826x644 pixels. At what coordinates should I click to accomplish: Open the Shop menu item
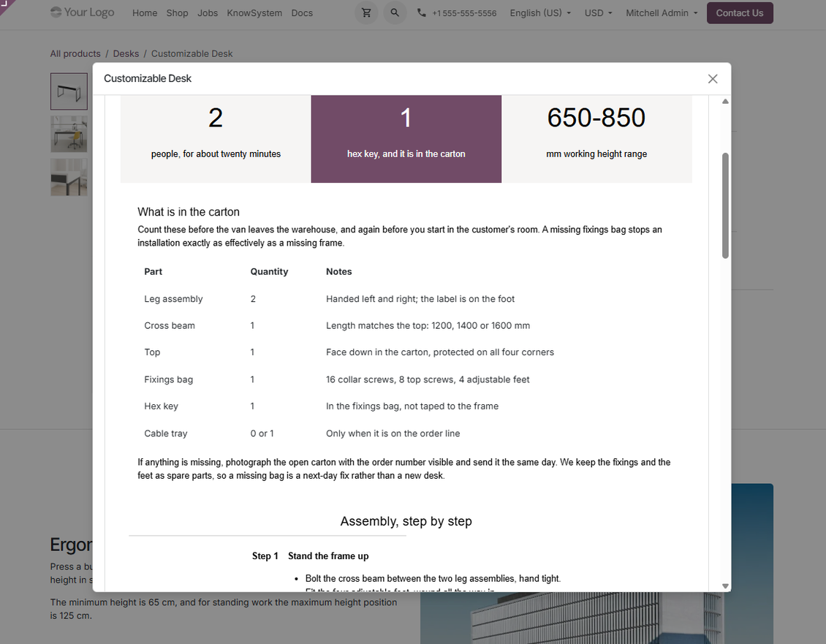pos(177,12)
